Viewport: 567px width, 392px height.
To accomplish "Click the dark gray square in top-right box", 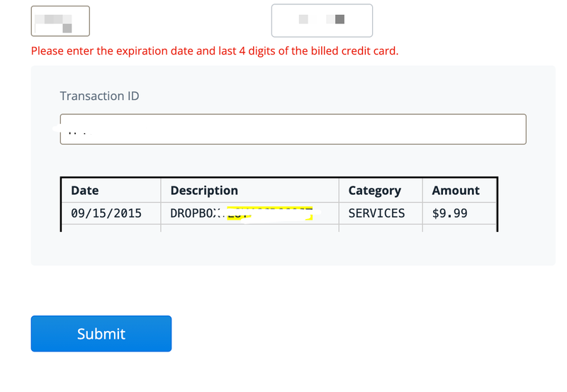I will (x=339, y=19).
